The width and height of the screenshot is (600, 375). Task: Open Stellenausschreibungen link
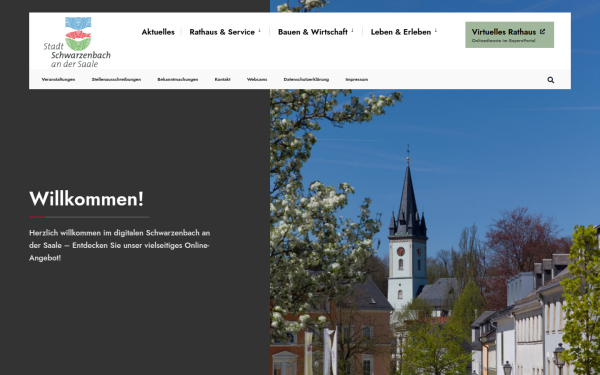[x=116, y=80]
